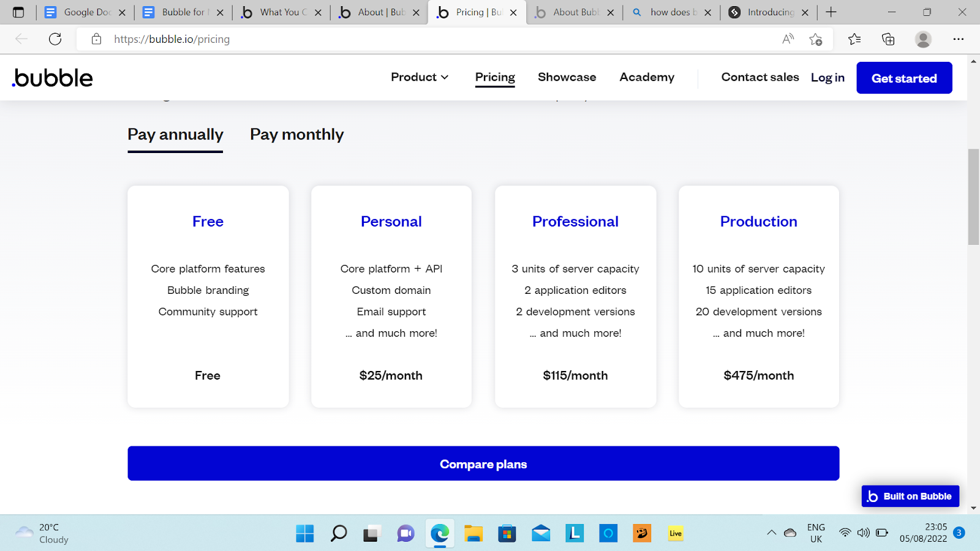Click 15 application editors text

[x=758, y=290]
